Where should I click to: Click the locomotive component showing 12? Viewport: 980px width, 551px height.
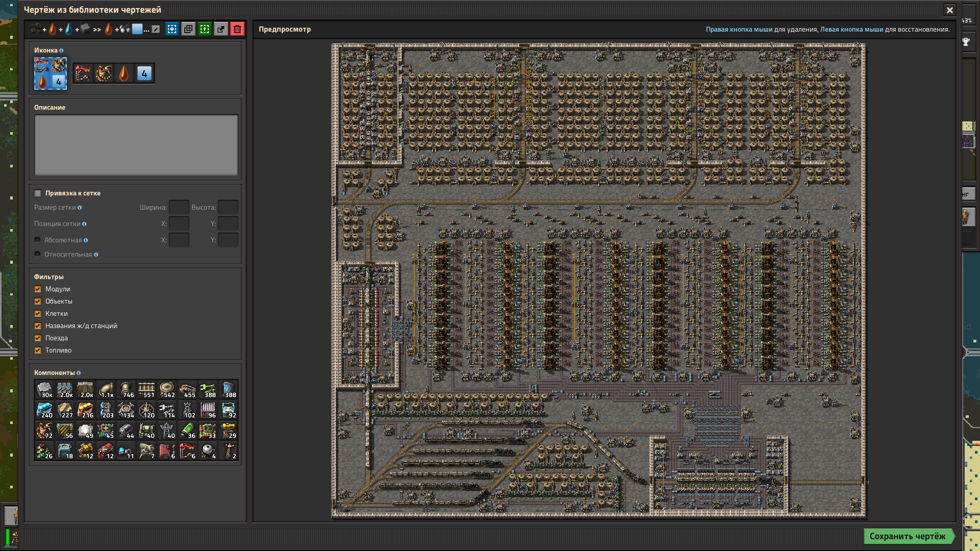106,451
